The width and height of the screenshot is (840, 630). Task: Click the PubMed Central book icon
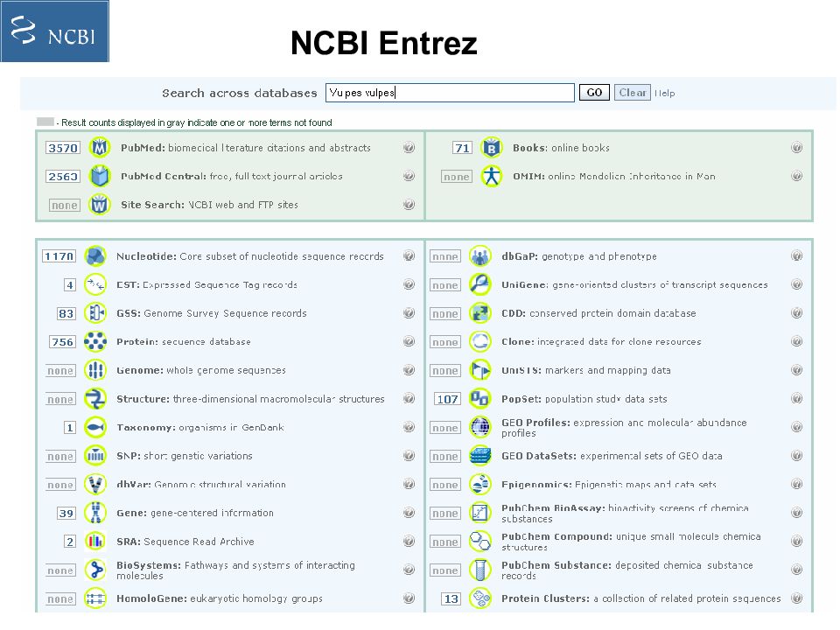[x=100, y=176]
